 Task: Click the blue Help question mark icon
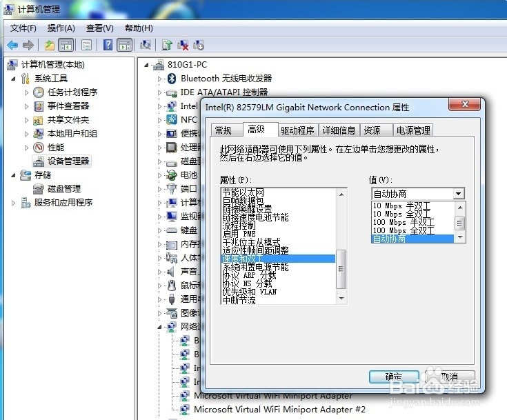click(108, 45)
